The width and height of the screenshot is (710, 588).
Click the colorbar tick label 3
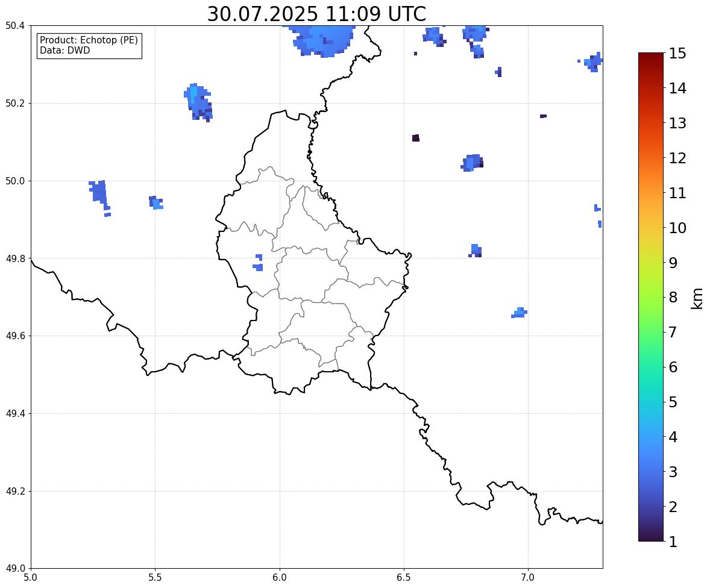673,472
